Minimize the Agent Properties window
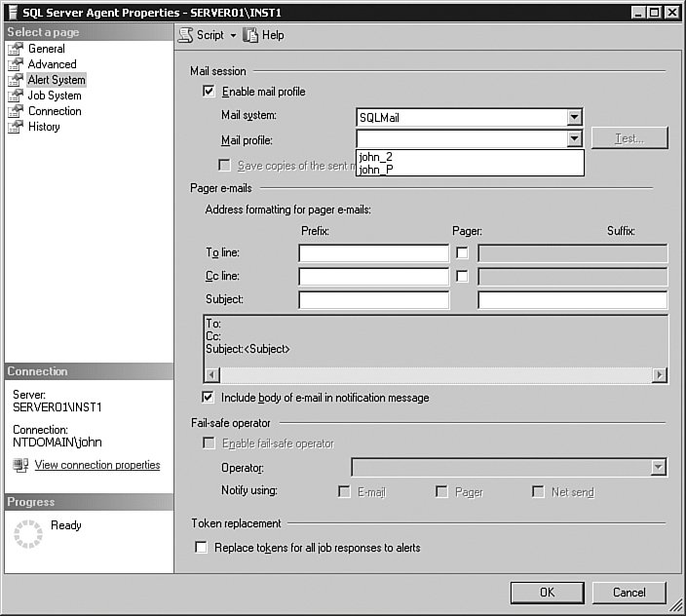The width and height of the screenshot is (686, 616). pyautogui.click(x=639, y=13)
